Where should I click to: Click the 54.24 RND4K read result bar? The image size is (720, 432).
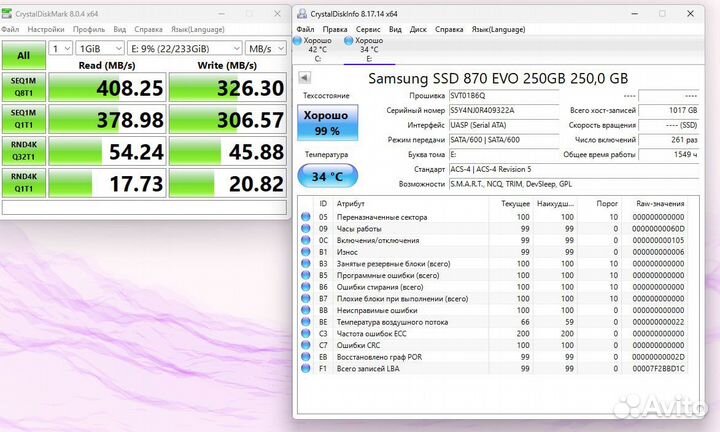click(x=107, y=151)
